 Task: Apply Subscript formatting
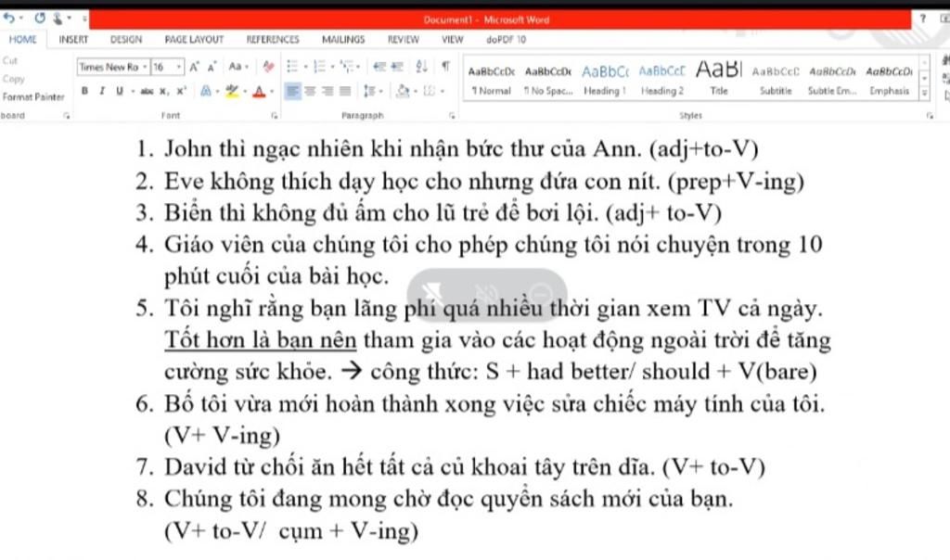click(x=163, y=92)
